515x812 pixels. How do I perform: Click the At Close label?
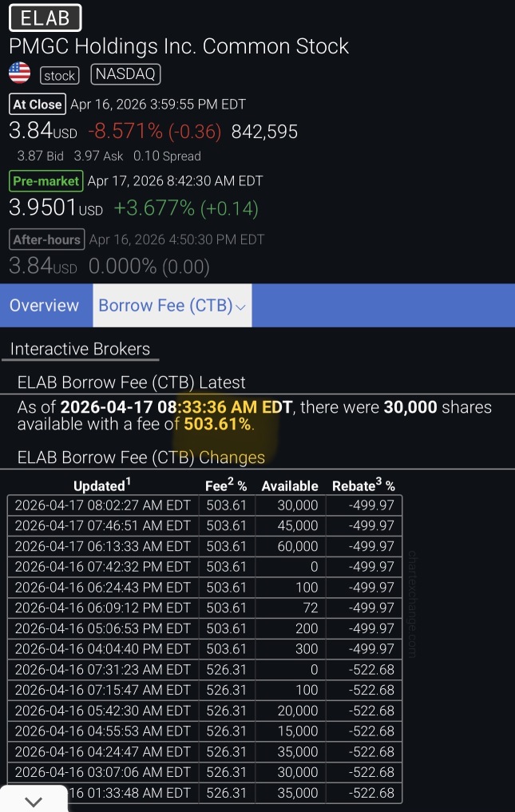coord(38,104)
